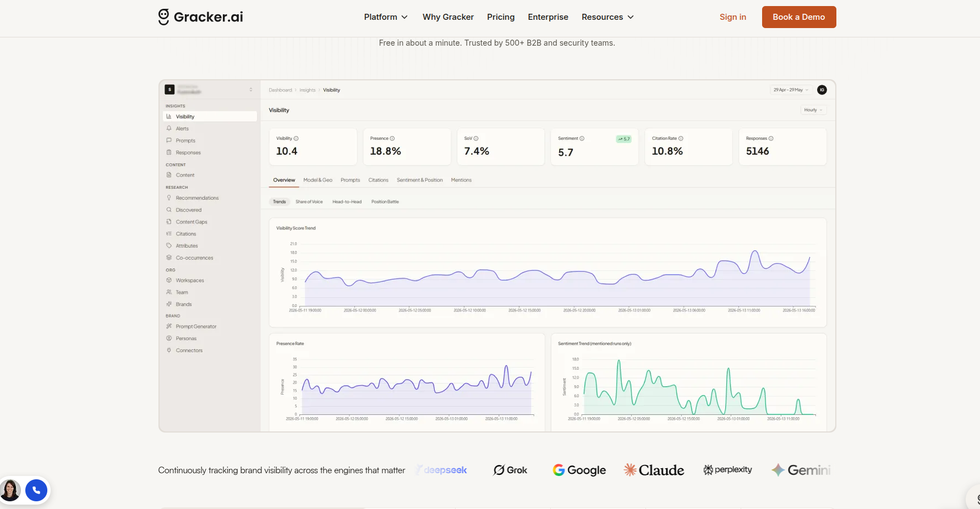Expand the Resources menu
This screenshot has height=509, width=980.
(x=607, y=17)
